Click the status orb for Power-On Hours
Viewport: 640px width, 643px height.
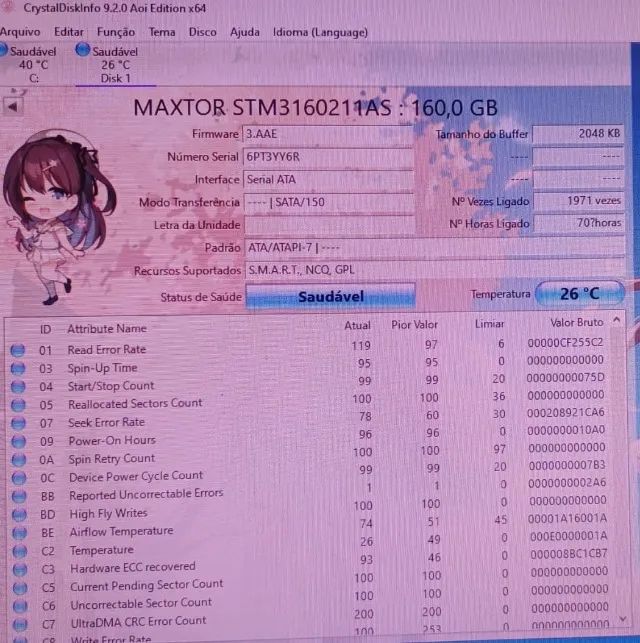point(18,441)
